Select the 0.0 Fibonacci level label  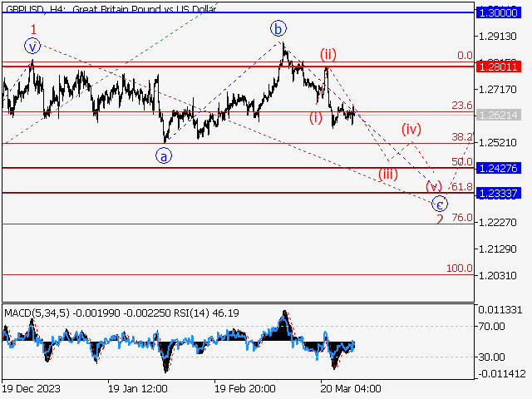(x=465, y=56)
